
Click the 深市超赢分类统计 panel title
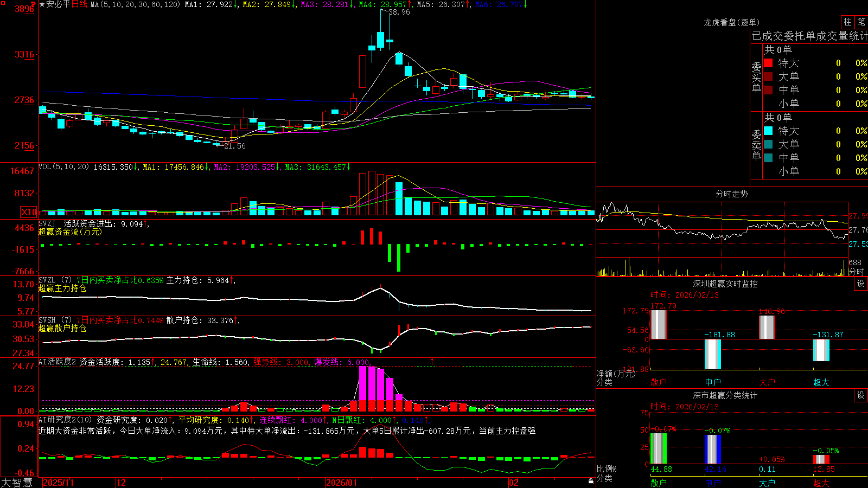point(725,395)
